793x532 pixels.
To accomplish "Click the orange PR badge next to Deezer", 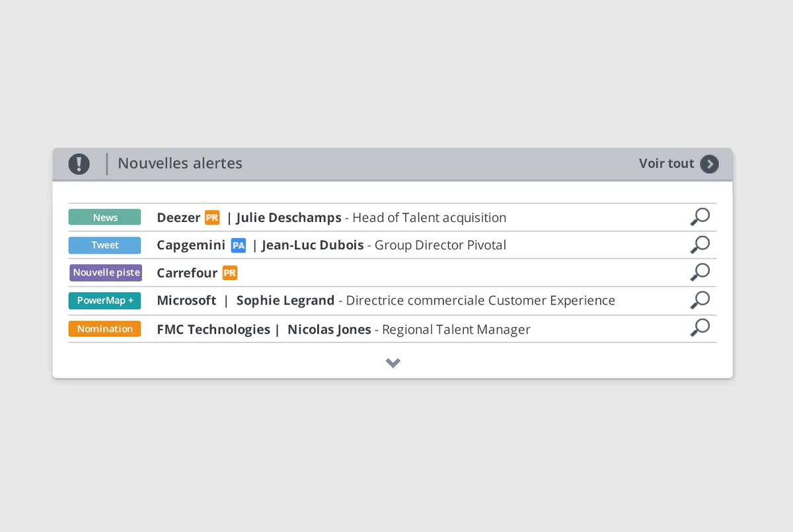I will pos(212,217).
